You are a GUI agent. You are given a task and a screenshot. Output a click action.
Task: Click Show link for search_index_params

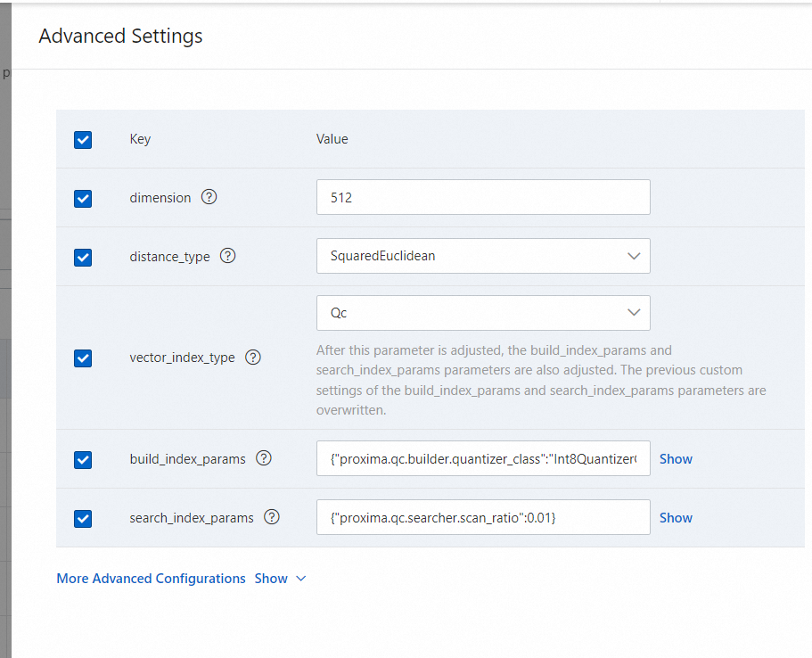(676, 517)
